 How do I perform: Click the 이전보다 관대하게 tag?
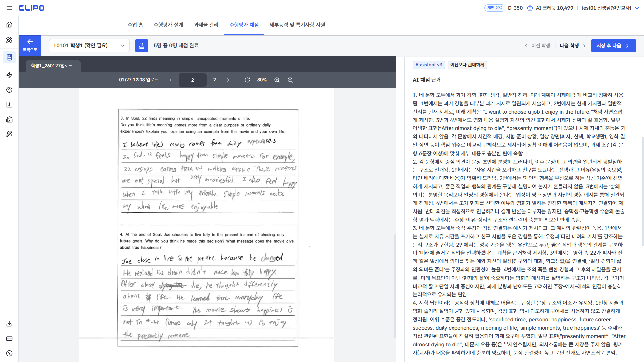pyautogui.click(x=467, y=65)
